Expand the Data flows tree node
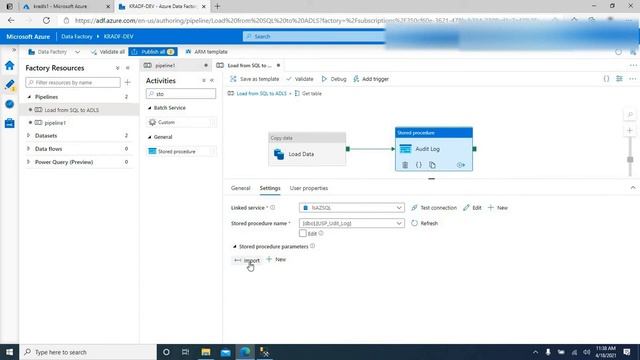640x360 pixels. click(x=29, y=149)
